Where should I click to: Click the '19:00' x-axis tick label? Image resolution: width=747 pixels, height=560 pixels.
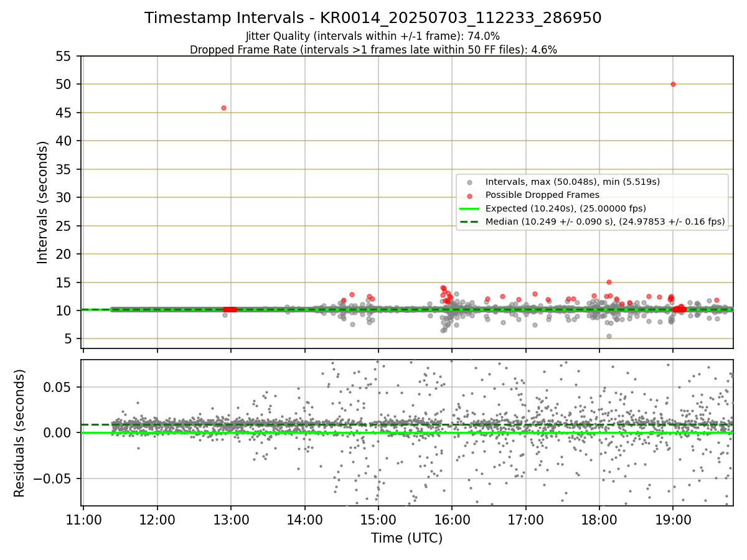point(673,519)
